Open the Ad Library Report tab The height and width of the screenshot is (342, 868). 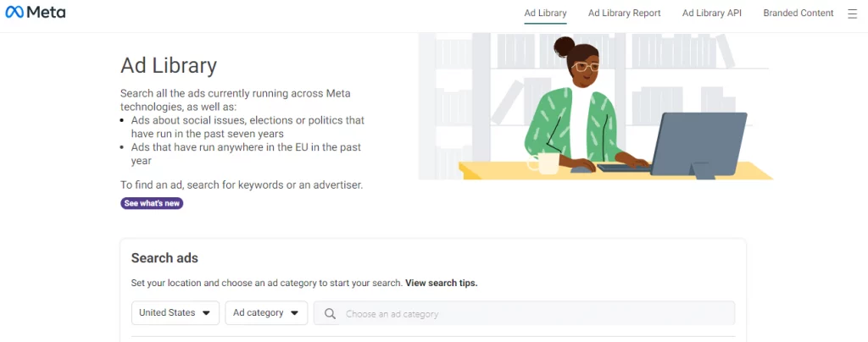tap(624, 14)
